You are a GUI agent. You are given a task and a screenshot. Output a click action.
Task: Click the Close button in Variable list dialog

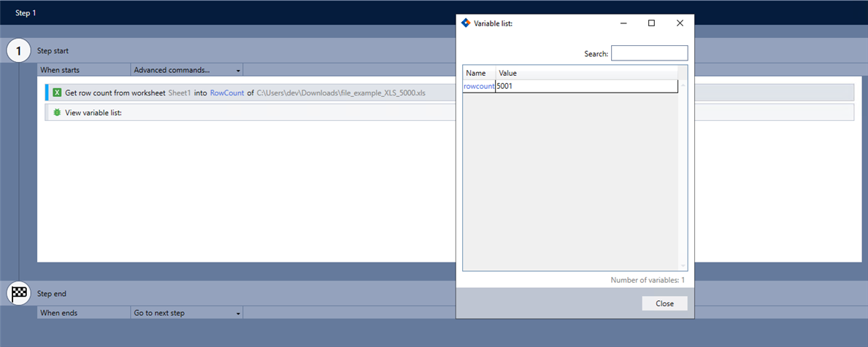[x=665, y=303]
